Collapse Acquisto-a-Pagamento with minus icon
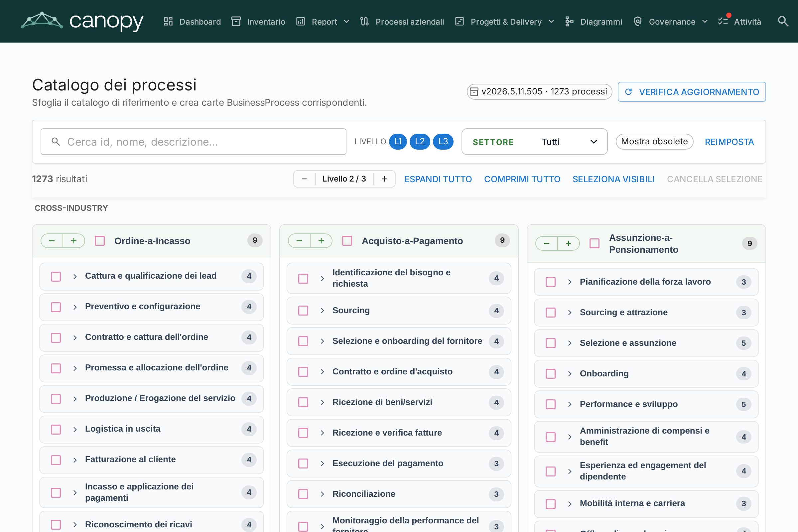798x532 pixels. (x=299, y=241)
